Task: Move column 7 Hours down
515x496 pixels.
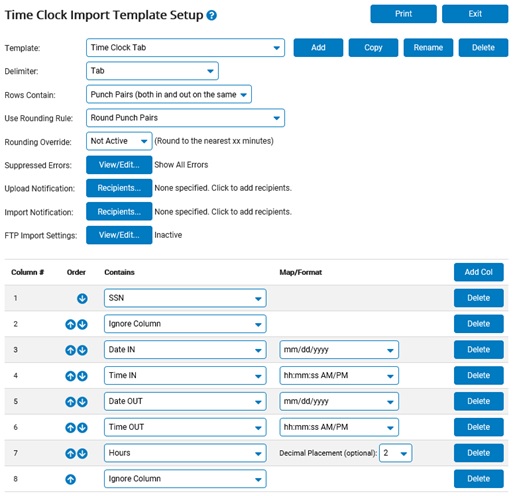Action: 82,453
